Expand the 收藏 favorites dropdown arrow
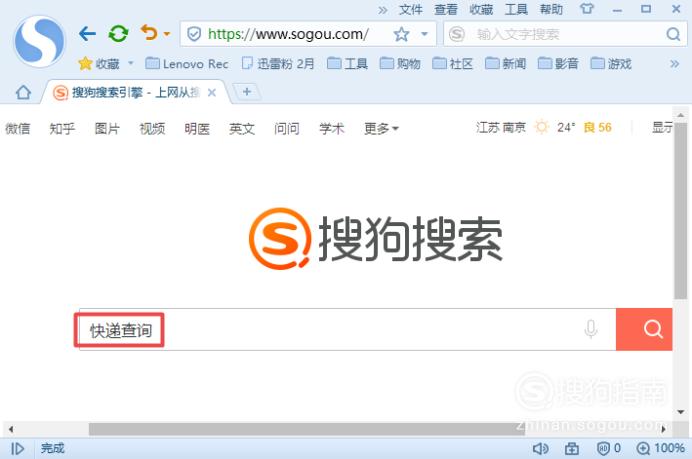 (x=131, y=63)
